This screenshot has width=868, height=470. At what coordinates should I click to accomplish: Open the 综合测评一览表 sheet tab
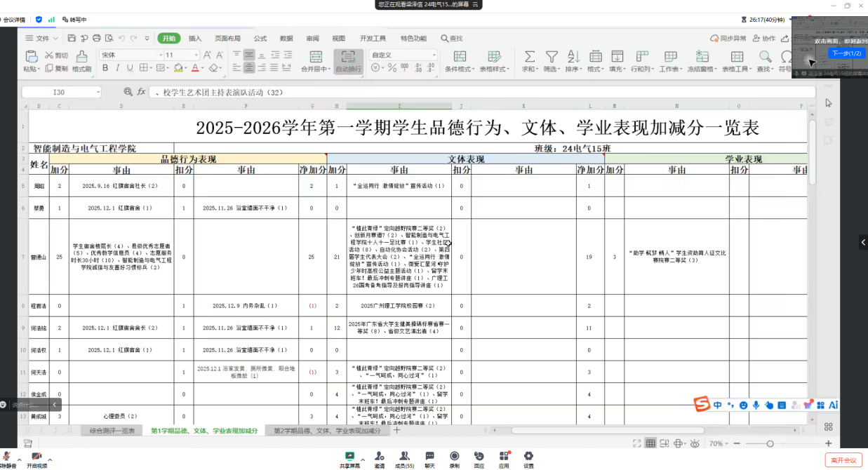tap(112, 431)
